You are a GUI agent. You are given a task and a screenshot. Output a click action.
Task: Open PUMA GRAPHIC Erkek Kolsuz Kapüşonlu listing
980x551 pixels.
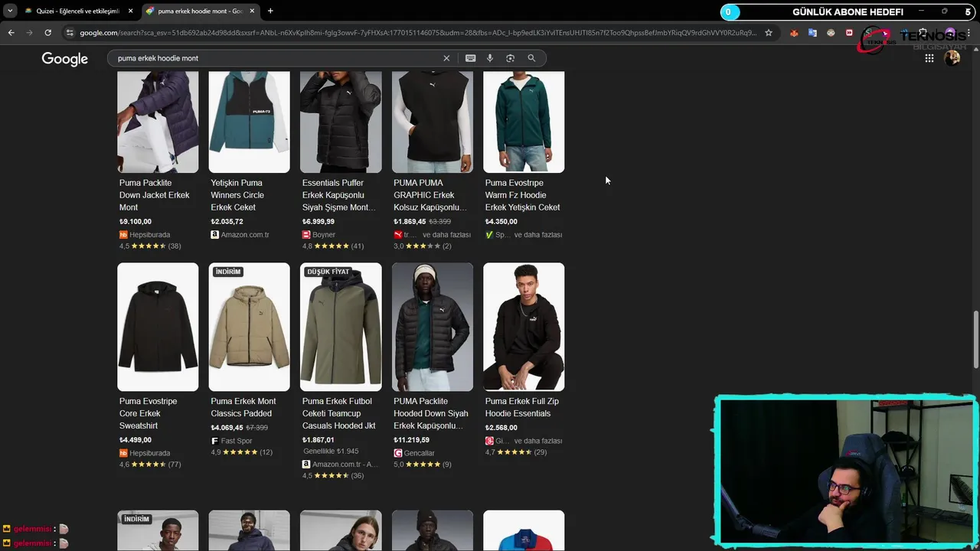pyautogui.click(x=430, y=195)
